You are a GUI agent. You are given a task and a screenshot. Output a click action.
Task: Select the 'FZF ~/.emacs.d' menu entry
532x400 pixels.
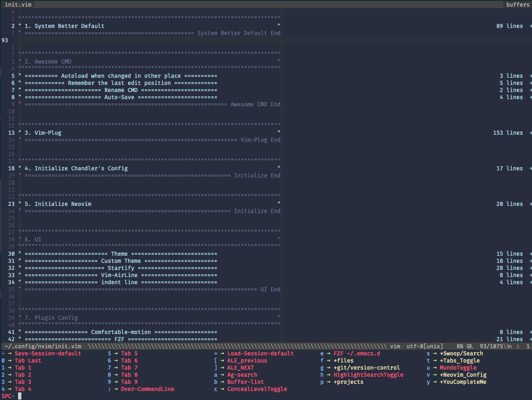tap(357, 353)
